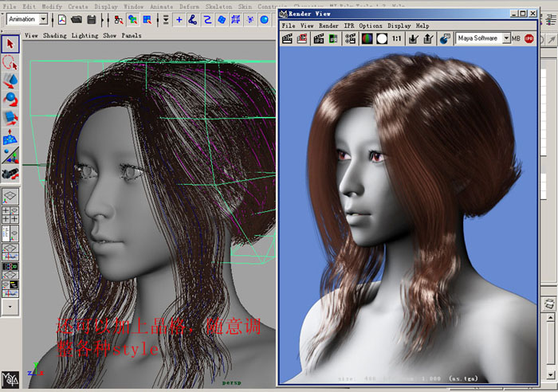This screenshot has height=392, width=558.
Task: Remove kept image icon in Render View
Action: tap(428, 38)
